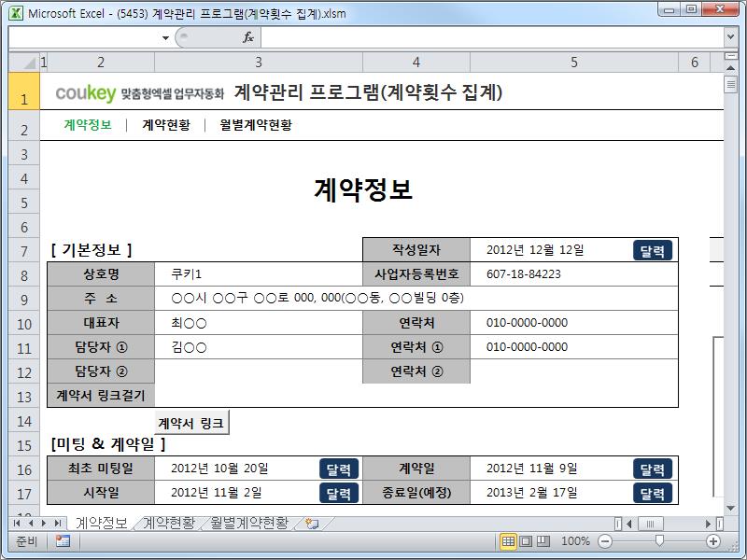The height and width of the screenshot is (560, 747).
Task: Click the zoom in plus button
Action: 713,541
